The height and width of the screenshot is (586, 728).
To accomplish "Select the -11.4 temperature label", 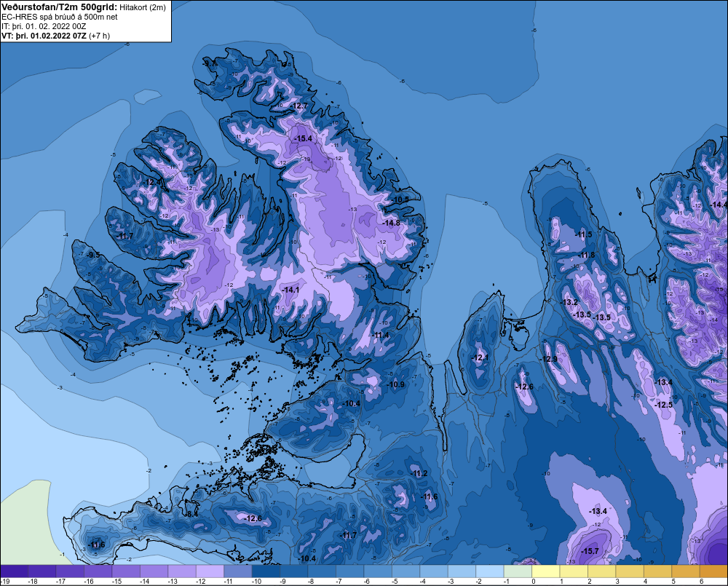I will click(381, 335).
